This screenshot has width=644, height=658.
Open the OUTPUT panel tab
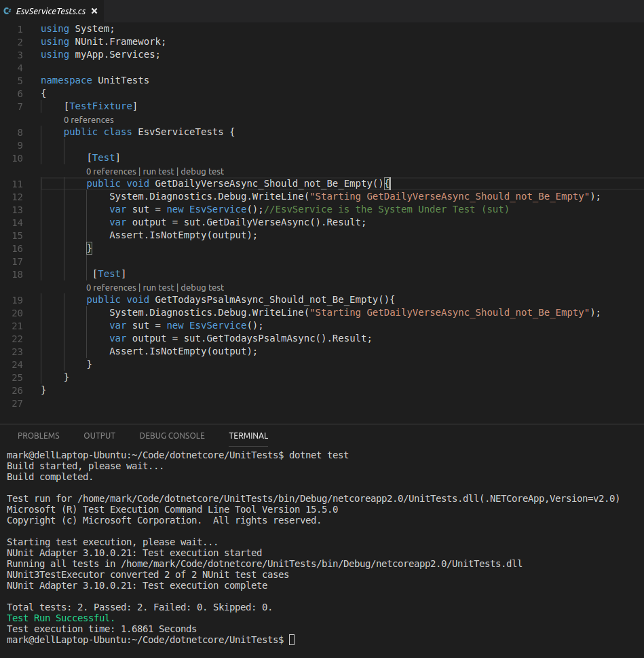coord(99,435)
